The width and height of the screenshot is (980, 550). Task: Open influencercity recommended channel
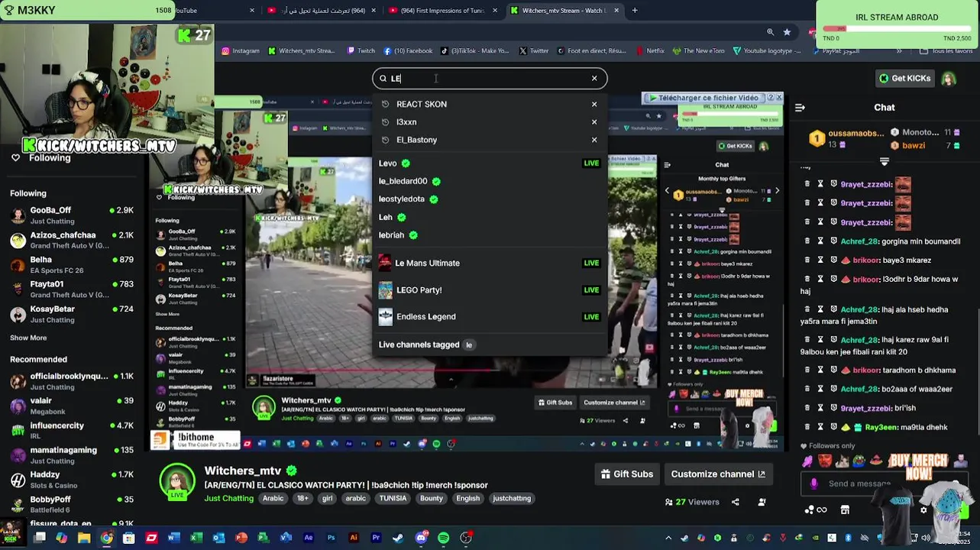coord(73,430)
